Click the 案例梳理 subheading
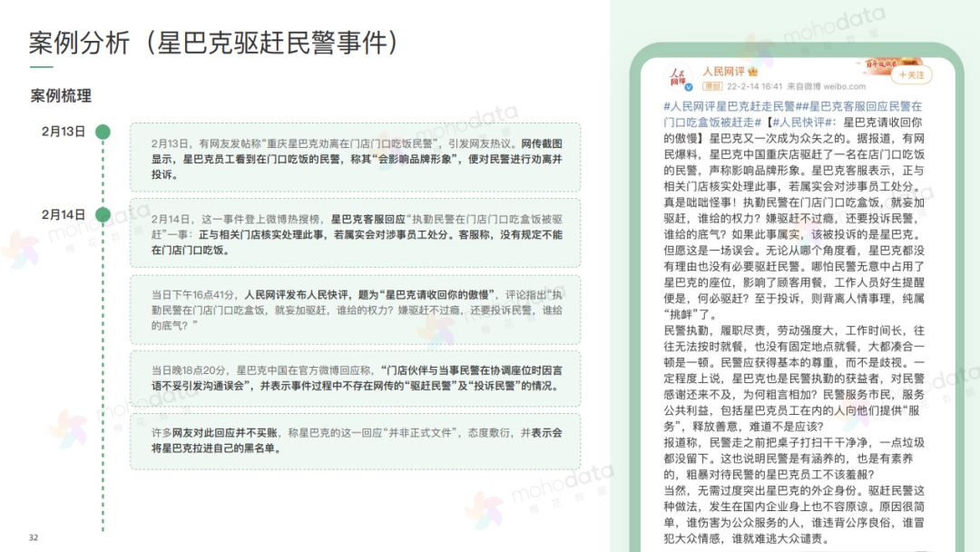 pos(61,95)
